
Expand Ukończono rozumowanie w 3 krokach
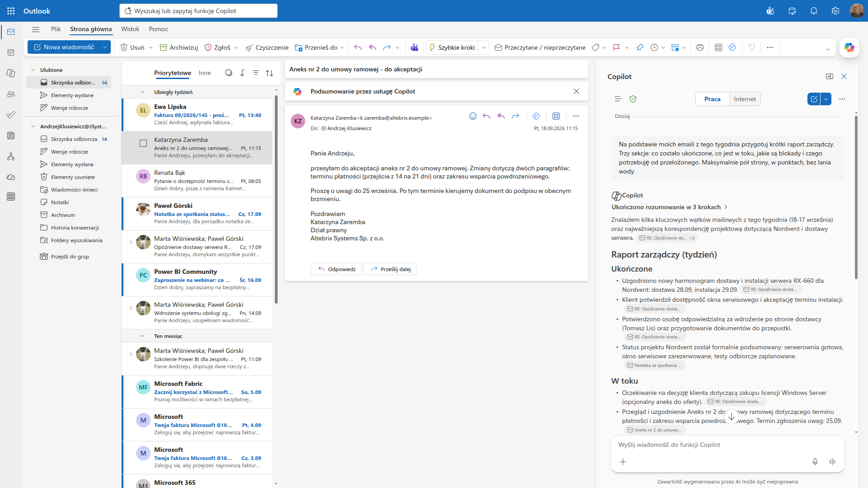click(670, 207)
